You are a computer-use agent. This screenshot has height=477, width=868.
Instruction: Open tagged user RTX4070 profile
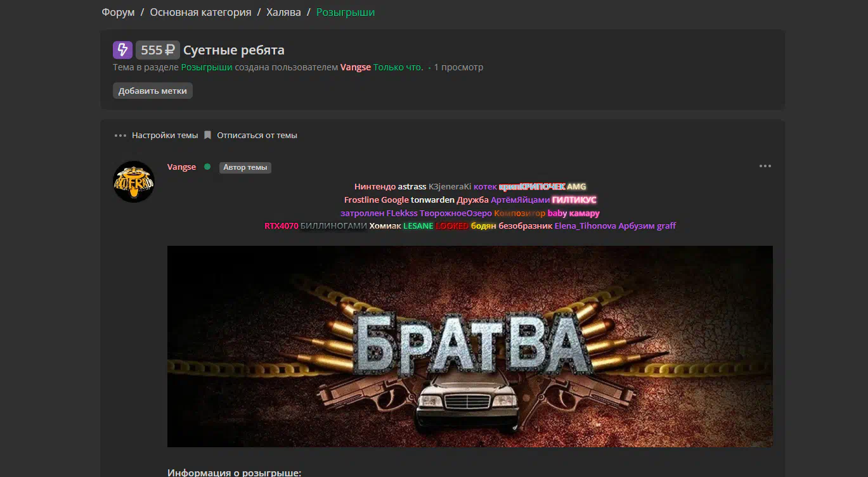pos(281,226)
